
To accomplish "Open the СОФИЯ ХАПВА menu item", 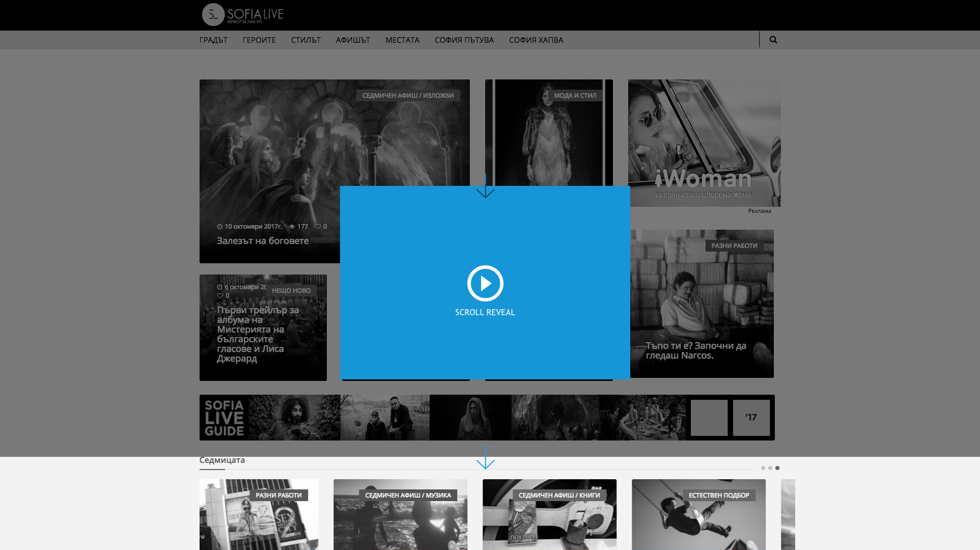I will click(536, 40).
